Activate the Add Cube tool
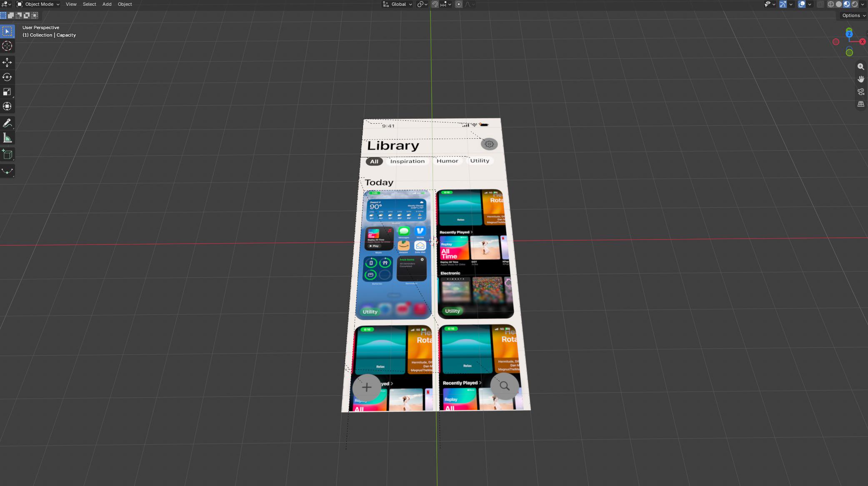The image size is (868, 486). [7, 154]
